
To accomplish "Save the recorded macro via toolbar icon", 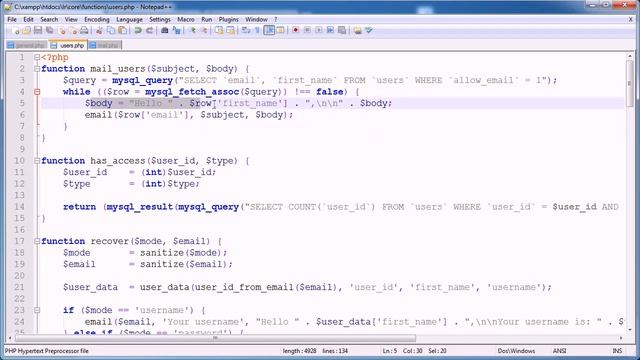I will pos(342,31).
